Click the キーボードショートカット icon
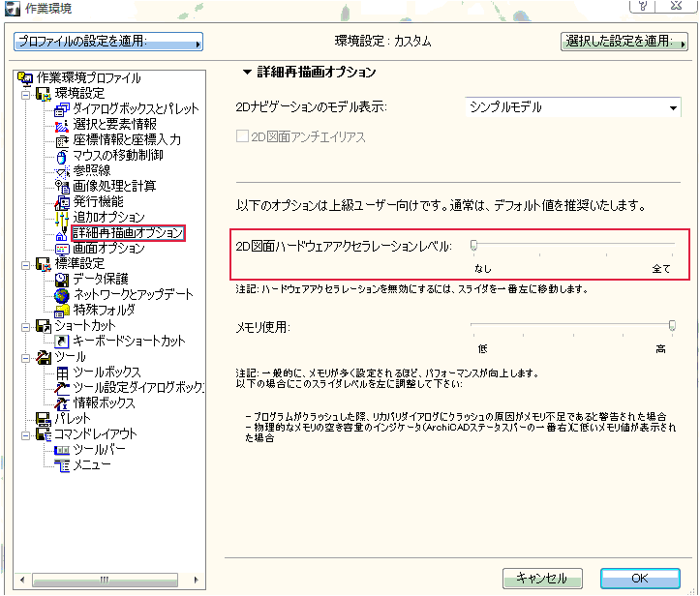Screen dimensions: 700x596 62,342
